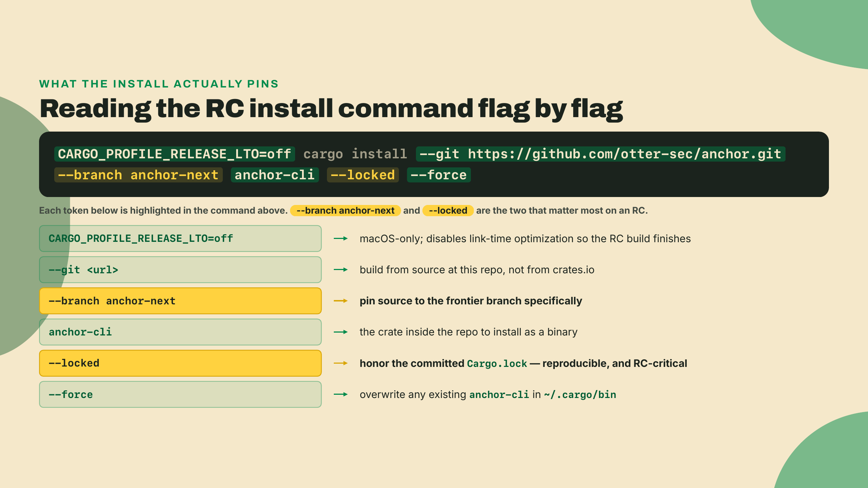Screen dimensions: 868x488
Task: Click the arrow beside the '--force' row
Action: [x=341, y=394]
